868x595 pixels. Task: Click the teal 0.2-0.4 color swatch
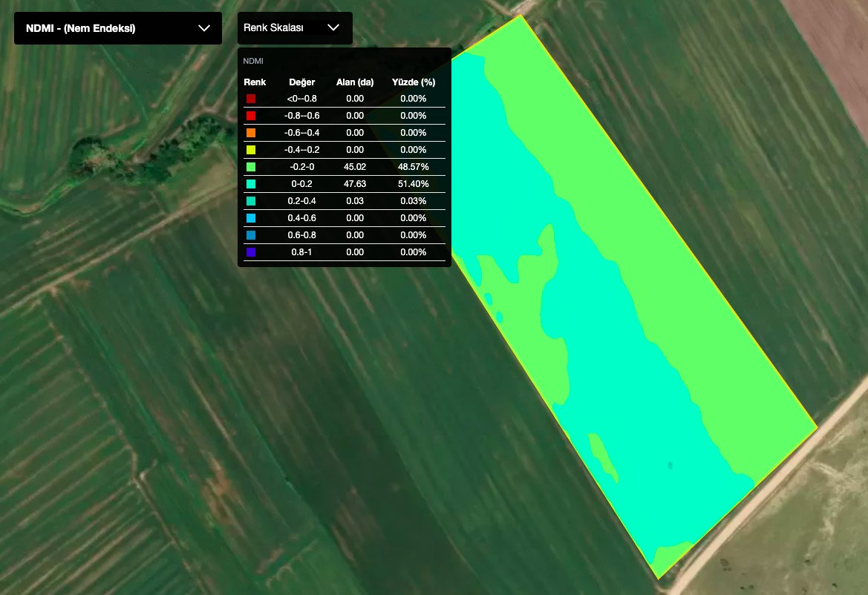(x=251, y=201)
